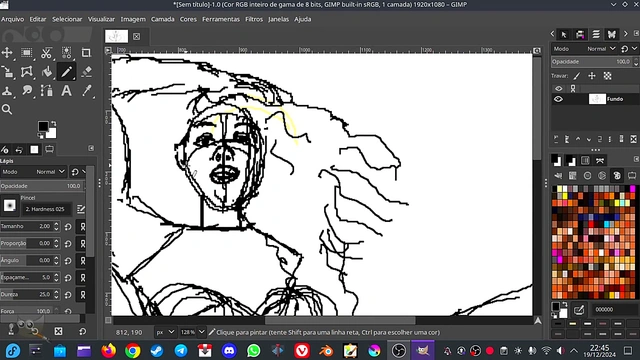
Task: Open the Selecionar menu
Action: pos(67,19)
